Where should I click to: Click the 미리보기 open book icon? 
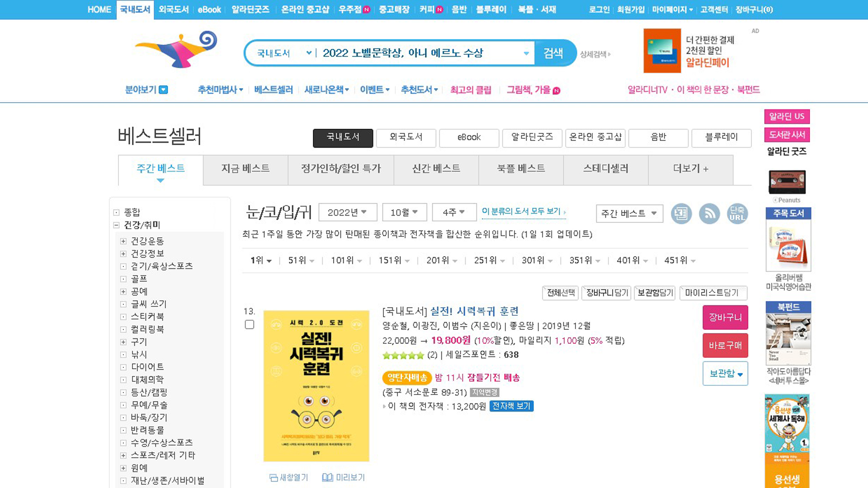(x=327, y=478)
